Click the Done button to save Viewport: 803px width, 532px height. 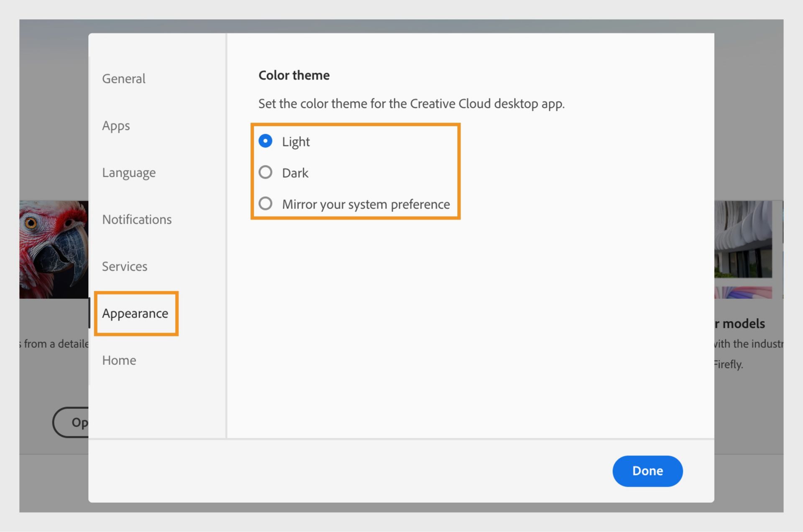point(647,471)
